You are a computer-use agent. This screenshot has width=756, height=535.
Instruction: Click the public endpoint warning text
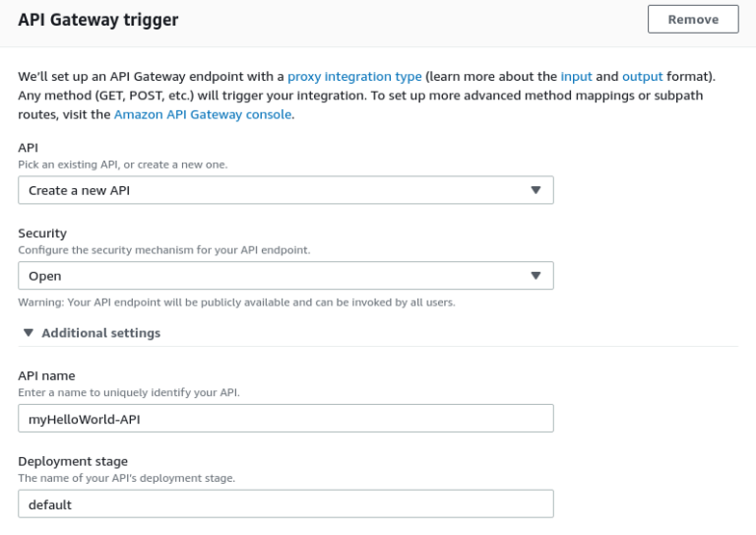(x=236, y=302)
